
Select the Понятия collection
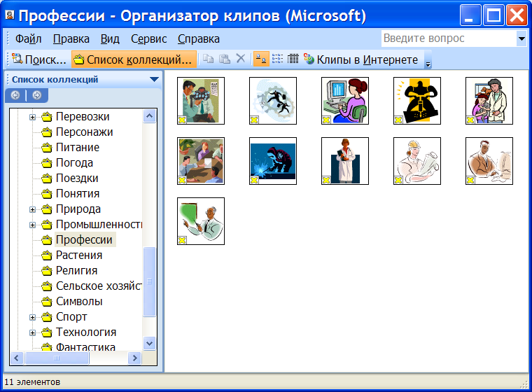point(78,193)
